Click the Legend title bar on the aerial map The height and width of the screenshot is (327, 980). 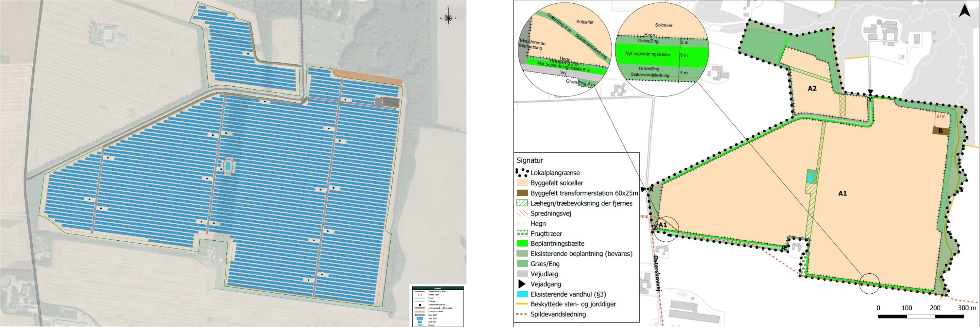point(438,288)
